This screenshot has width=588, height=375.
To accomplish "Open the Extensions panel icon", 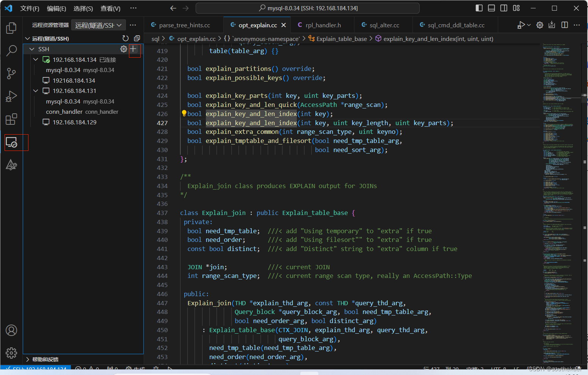I will [x=11, y=119].
